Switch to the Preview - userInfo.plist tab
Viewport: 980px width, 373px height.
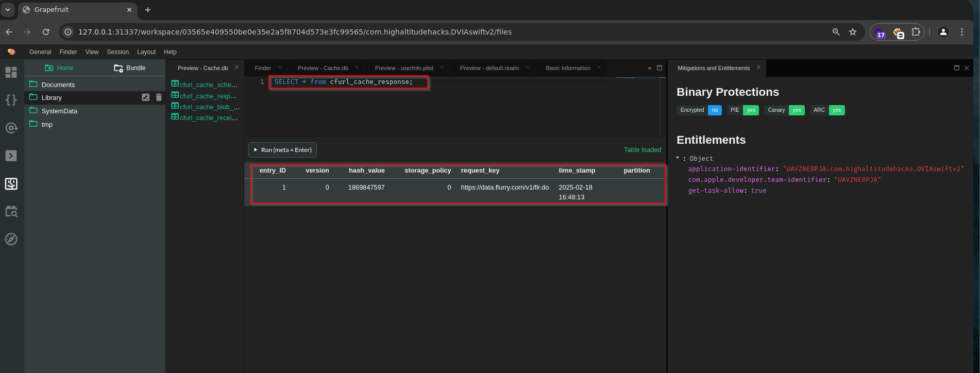click(x=404, y=68)
